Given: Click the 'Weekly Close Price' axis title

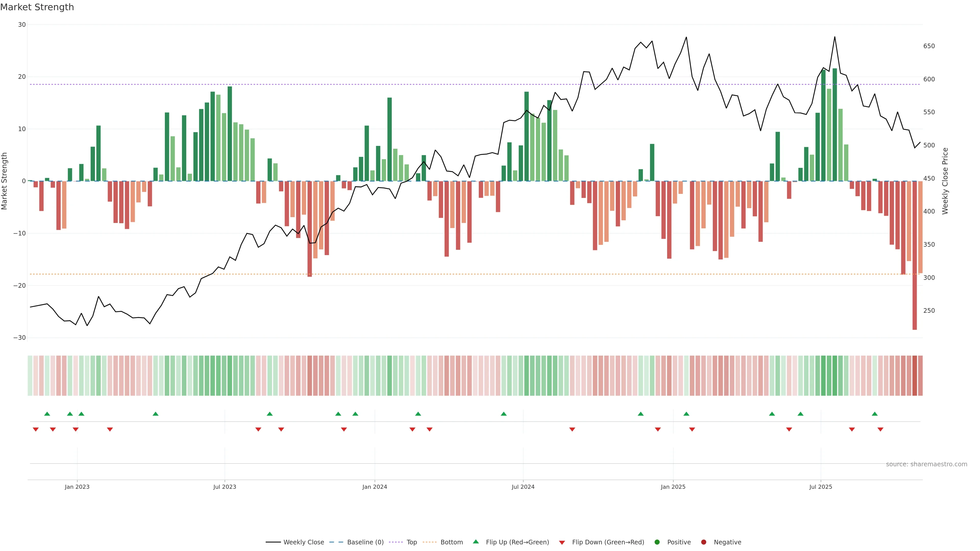Looking at the screenshot, I should click(x=945, y=181).
